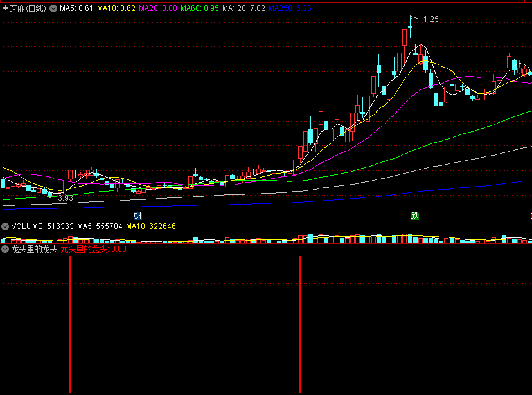This screenshot has height=395, width=532.
Task: Open the main chart indicator dropdown beside 黑芝麻(日线)
Action: pos(53,8)
